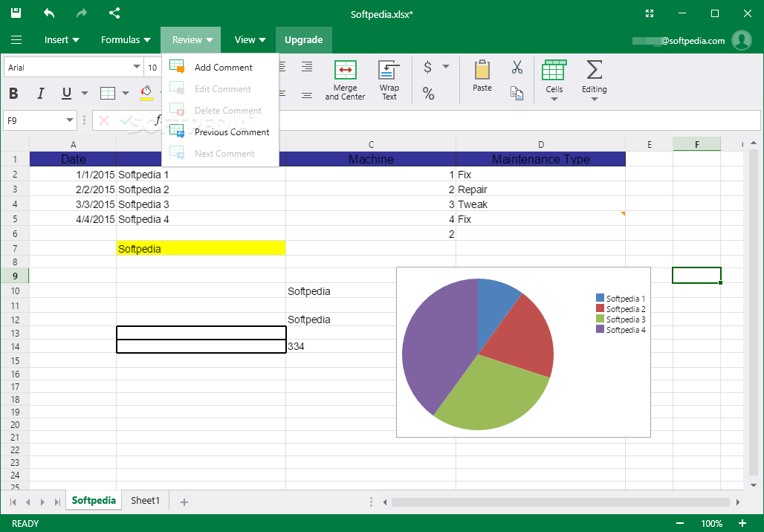Click Merge and Center
The width and height of the screenshot is (764, 532).
(345, 80)
